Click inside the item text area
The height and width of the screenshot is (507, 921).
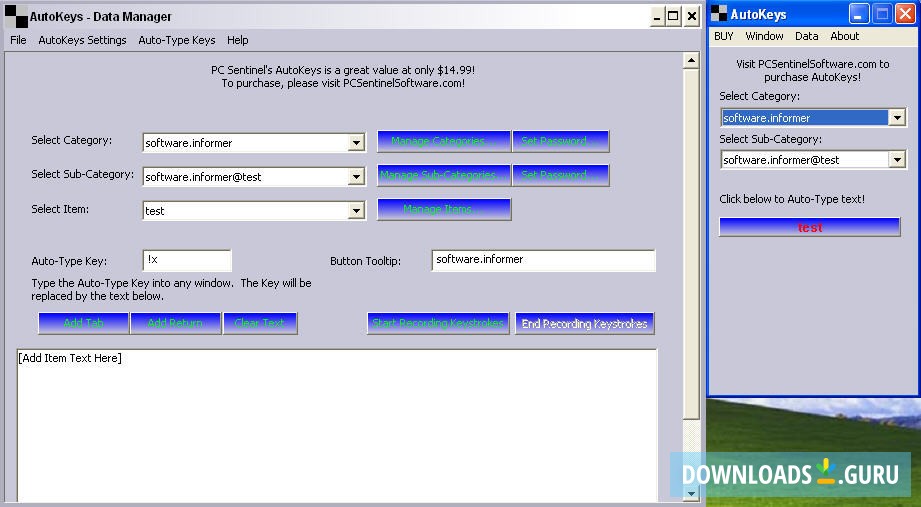tap(336, 426)
